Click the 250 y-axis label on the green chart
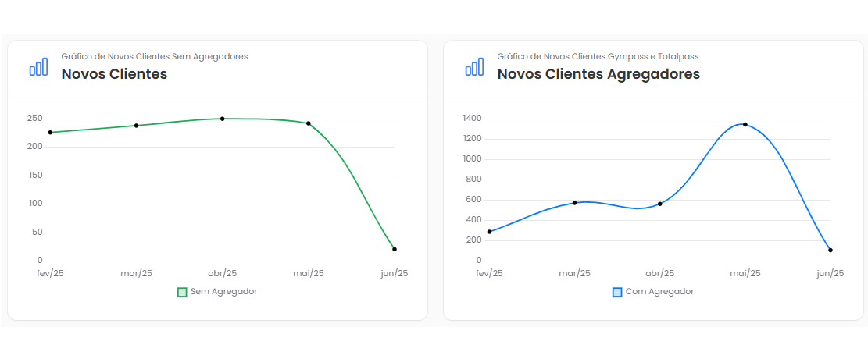Image resolution: width=868 pixels, height=359 pixels. pyautogui.click(x=35, y=119)
